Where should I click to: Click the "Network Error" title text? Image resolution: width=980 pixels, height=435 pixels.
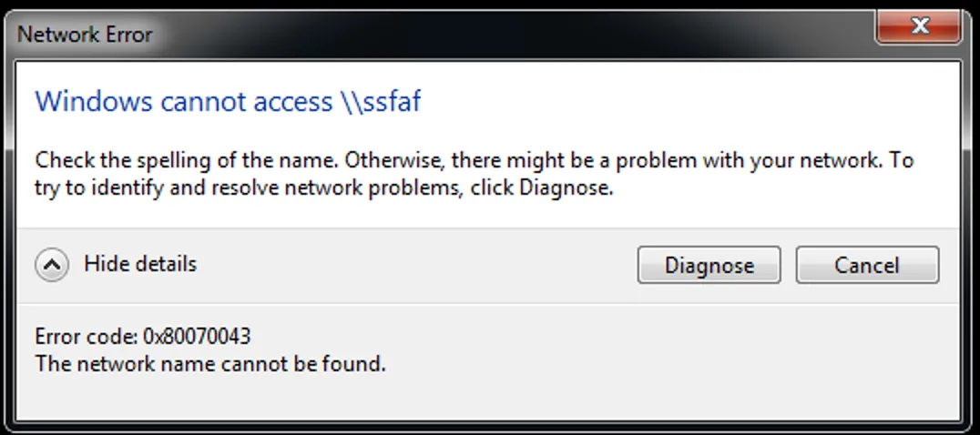pyautogui.click(x=85, y=35)
